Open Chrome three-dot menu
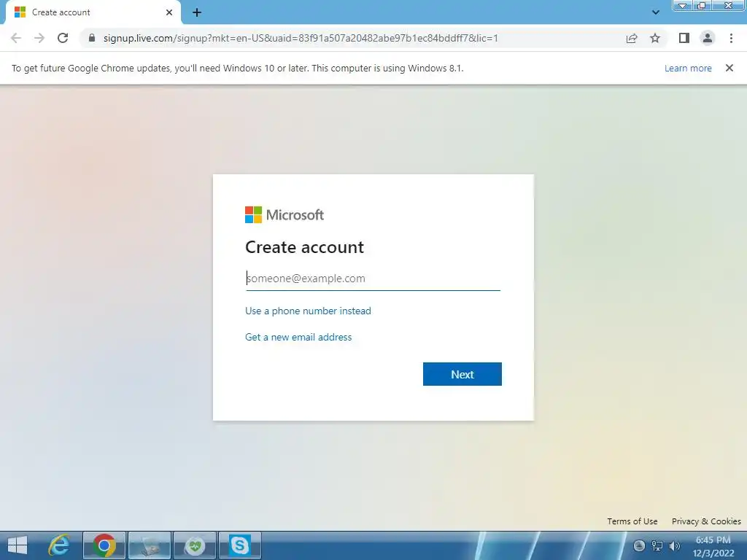 pos(731,38)
